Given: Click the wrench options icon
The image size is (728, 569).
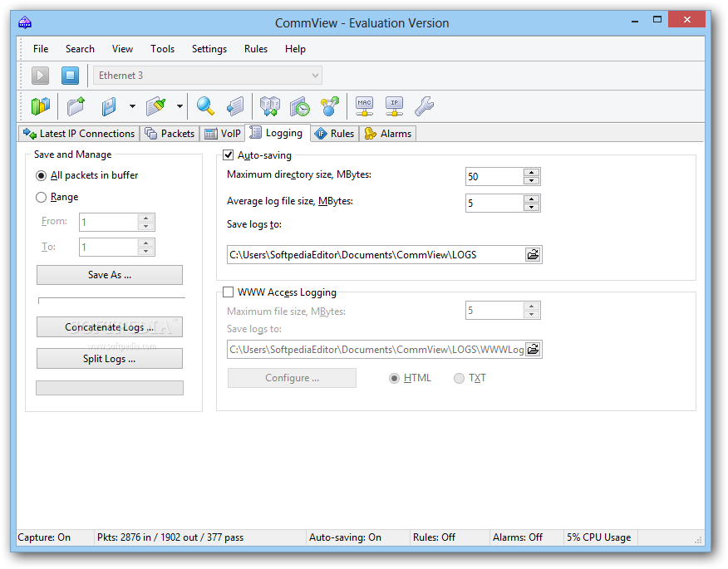Looking at the screenshot, I should point(424,106).
